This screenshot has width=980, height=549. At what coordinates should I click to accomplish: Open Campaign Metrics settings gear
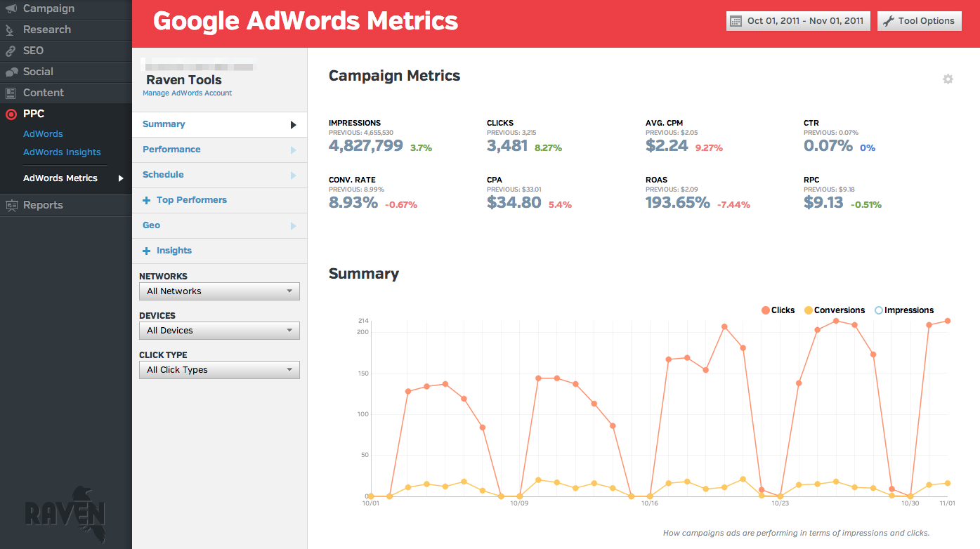point(948,79)
